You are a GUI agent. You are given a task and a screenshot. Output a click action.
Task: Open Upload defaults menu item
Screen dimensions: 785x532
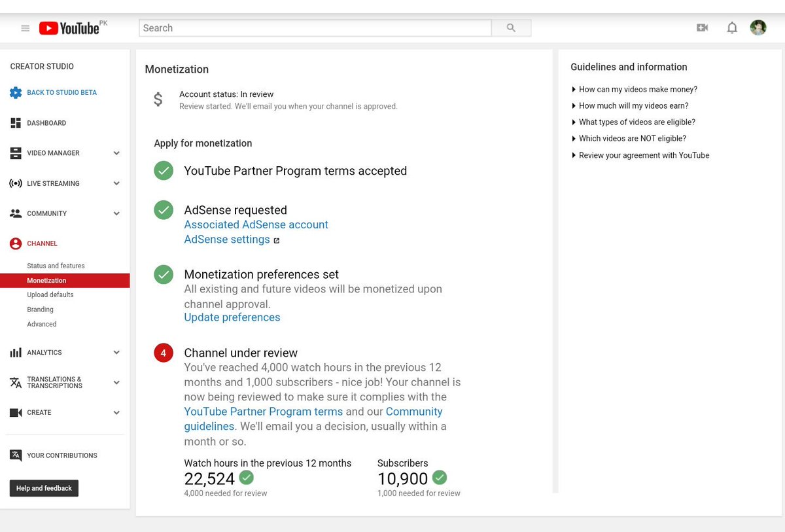click(50, 295)
